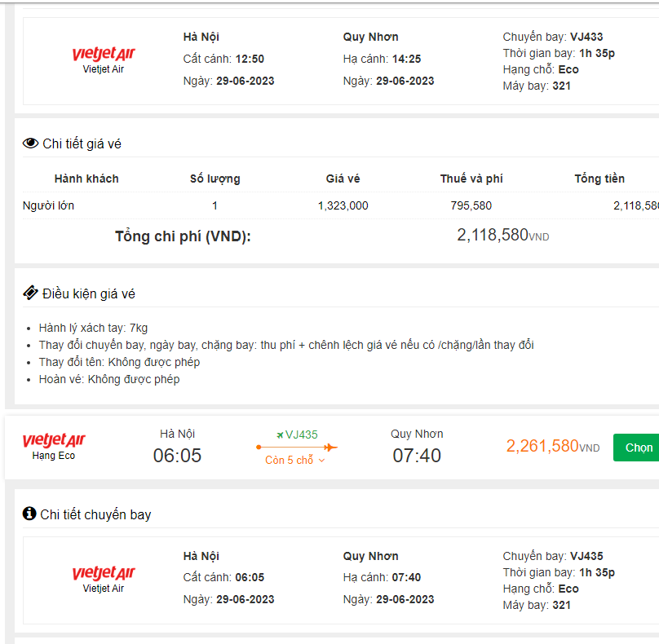Click the Tổng chi phí total 2,118,580 VND

502,236
